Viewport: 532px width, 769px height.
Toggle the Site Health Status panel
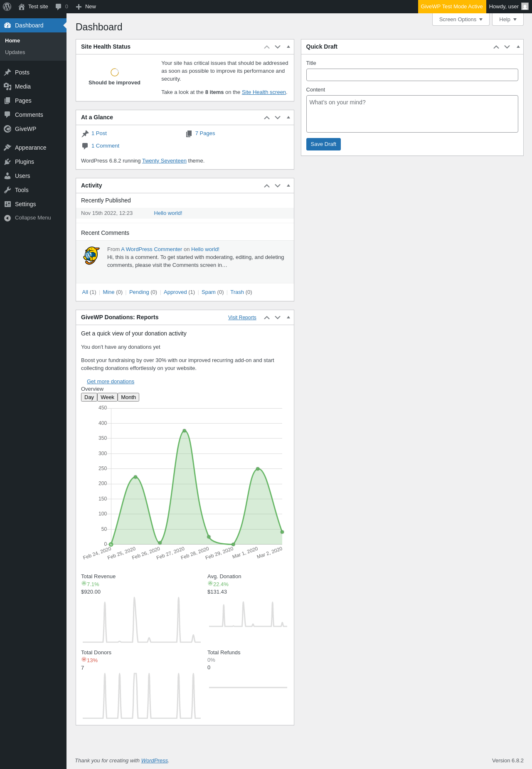tap(288, 47)
